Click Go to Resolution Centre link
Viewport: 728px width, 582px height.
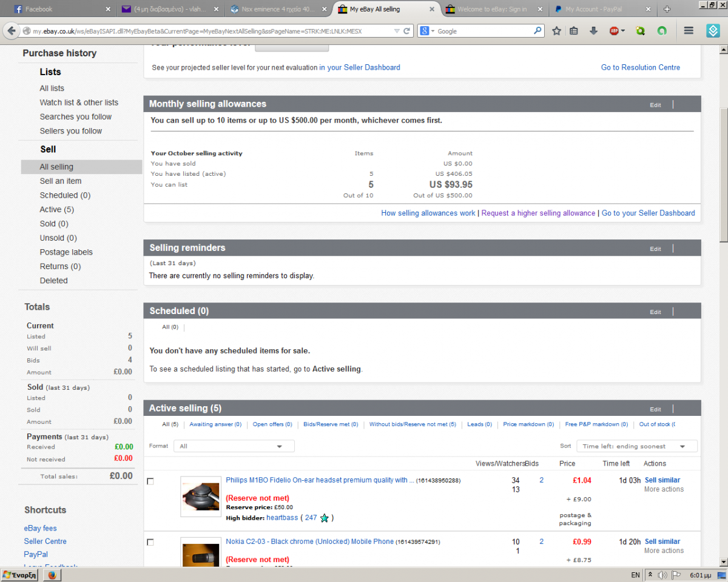[641, 67]
